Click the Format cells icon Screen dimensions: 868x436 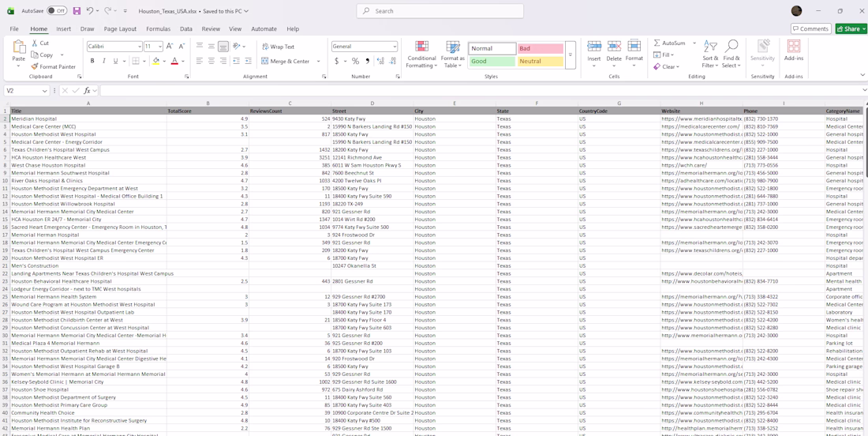point(634,47)
